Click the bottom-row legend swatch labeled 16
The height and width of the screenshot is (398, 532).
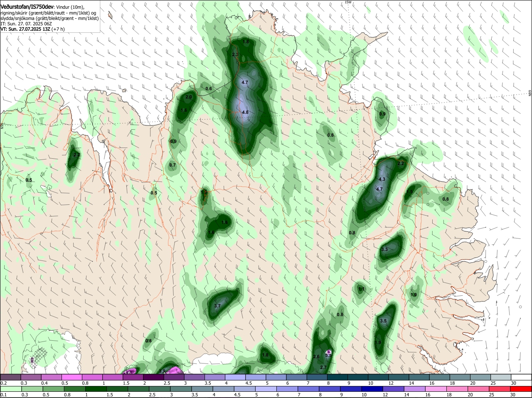click(x=436, y=389)
